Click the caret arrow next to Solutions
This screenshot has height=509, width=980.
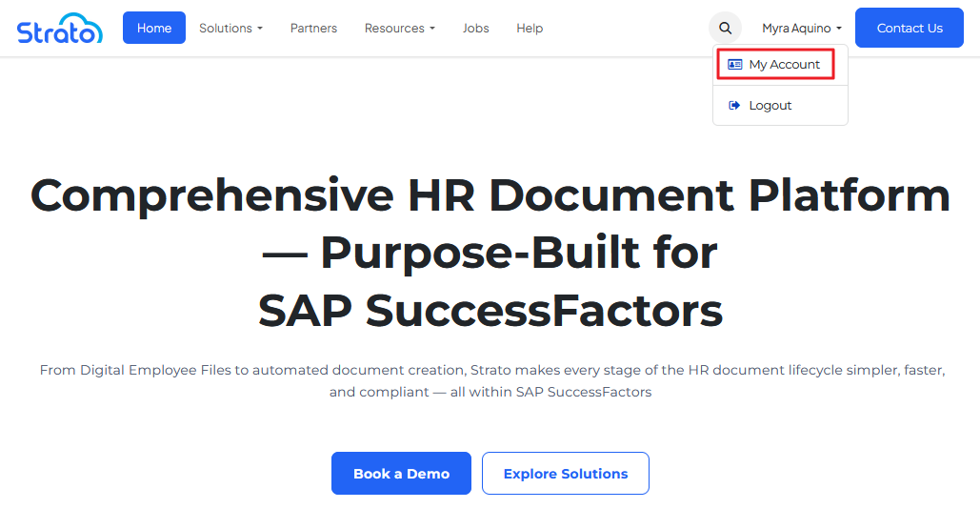click(260, 29)
